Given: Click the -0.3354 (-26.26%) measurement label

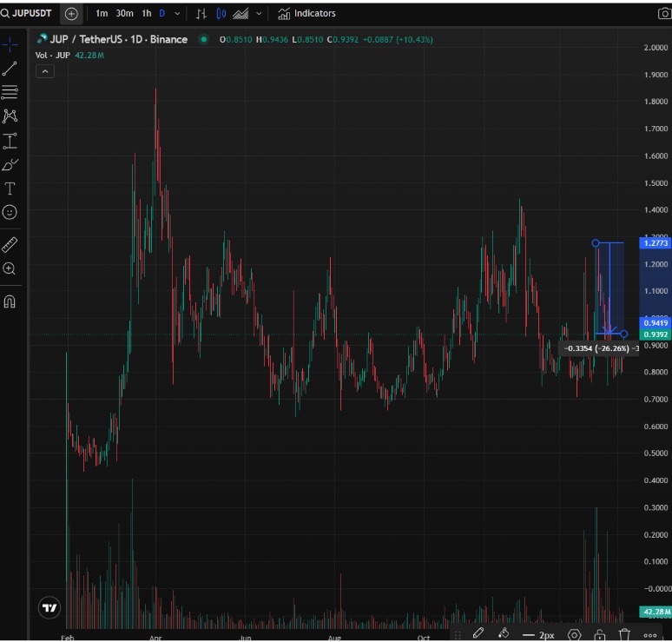Looking at the screenshot, I should [599, 348].
